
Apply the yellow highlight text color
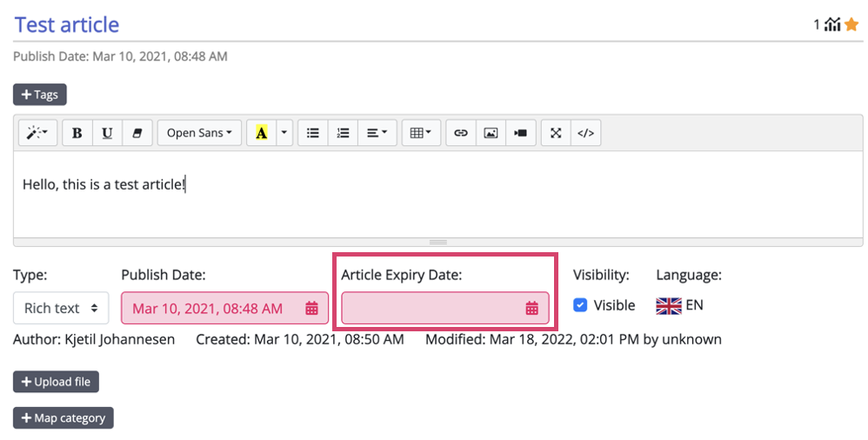(261, 133)
